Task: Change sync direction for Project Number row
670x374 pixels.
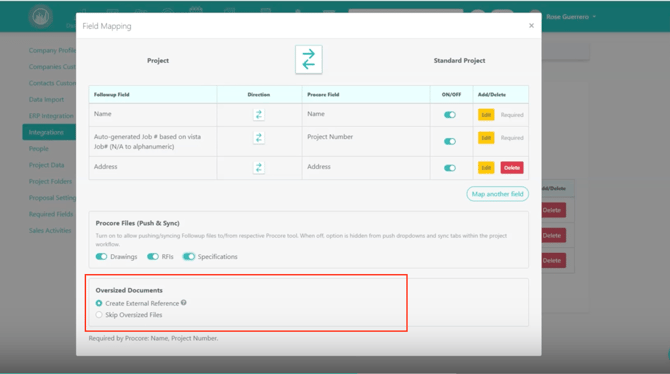Action: click(259, 138)
